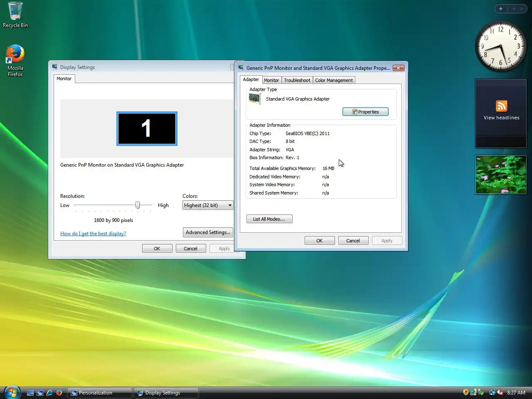Viewport: 532px width, 399px height.
Task: Click Cancel in the adapter properties dialog
Action: 353,241
